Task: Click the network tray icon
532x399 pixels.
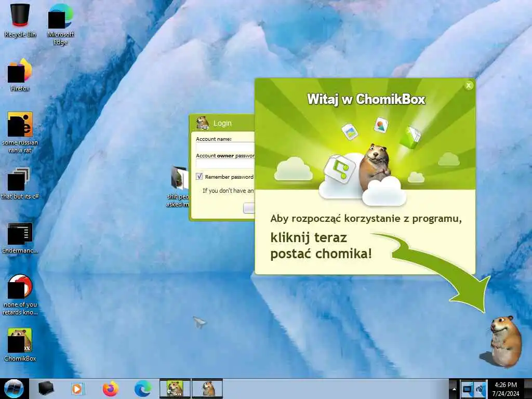Action: pyautogui.click(x=468, y=389)
